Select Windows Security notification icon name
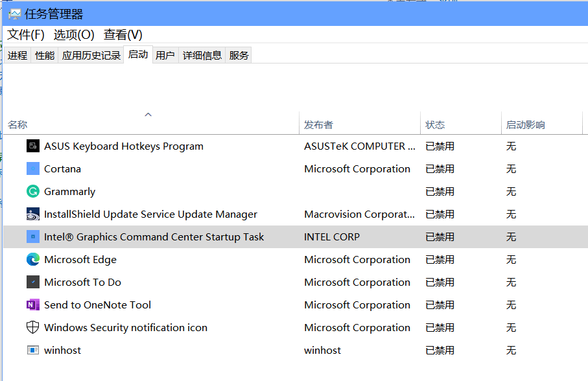Image resolution: width=588 pixels, height=381 pixels. tap(126, 327)
